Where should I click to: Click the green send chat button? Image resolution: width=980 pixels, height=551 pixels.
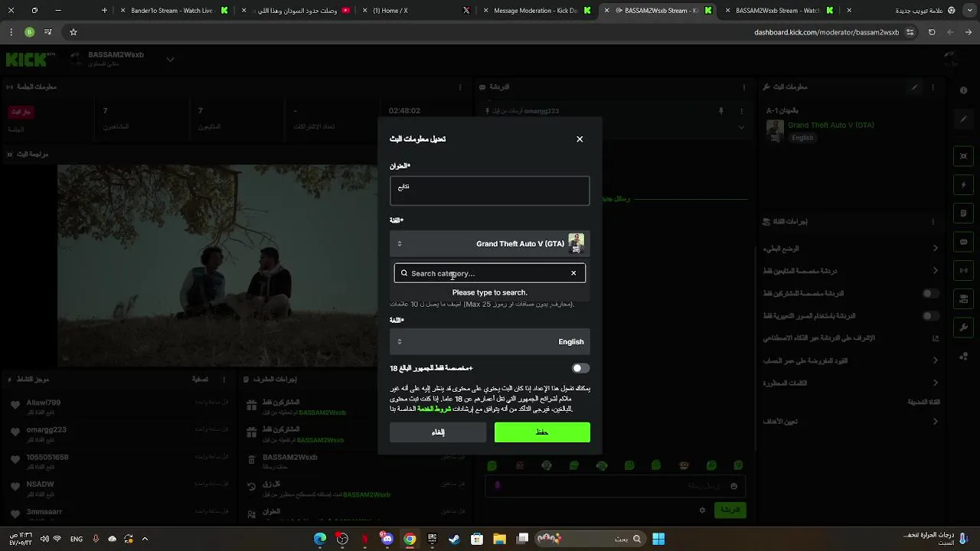click(730, 510)
